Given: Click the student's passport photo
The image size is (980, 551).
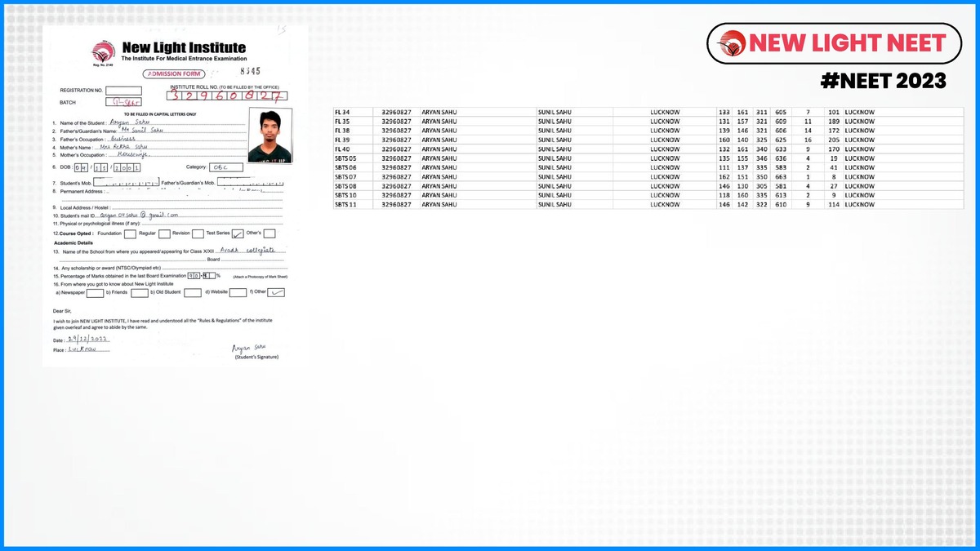Looking at the screenshot, I should point(269,135).
